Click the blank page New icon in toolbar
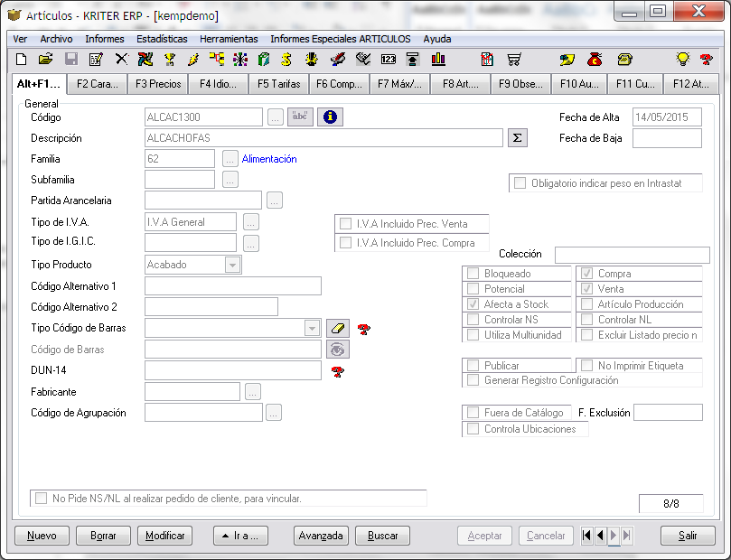The width and height of the screenshot is (731, 560). click(21, 60)
